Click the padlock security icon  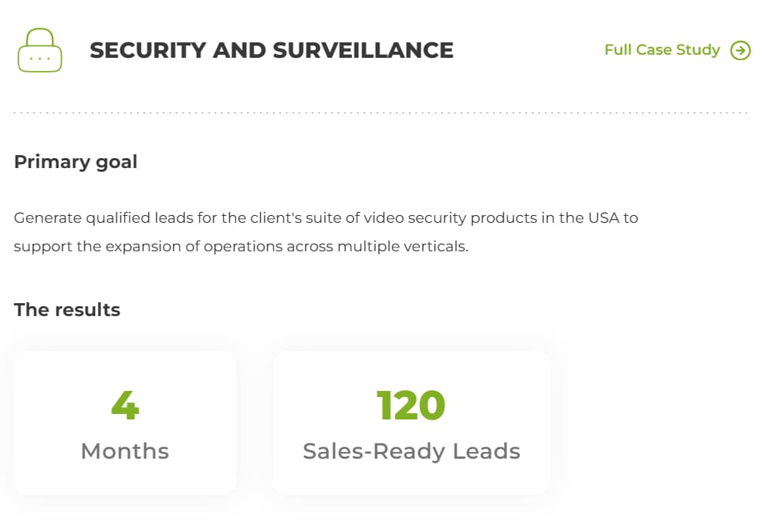(x=39, y=50)
